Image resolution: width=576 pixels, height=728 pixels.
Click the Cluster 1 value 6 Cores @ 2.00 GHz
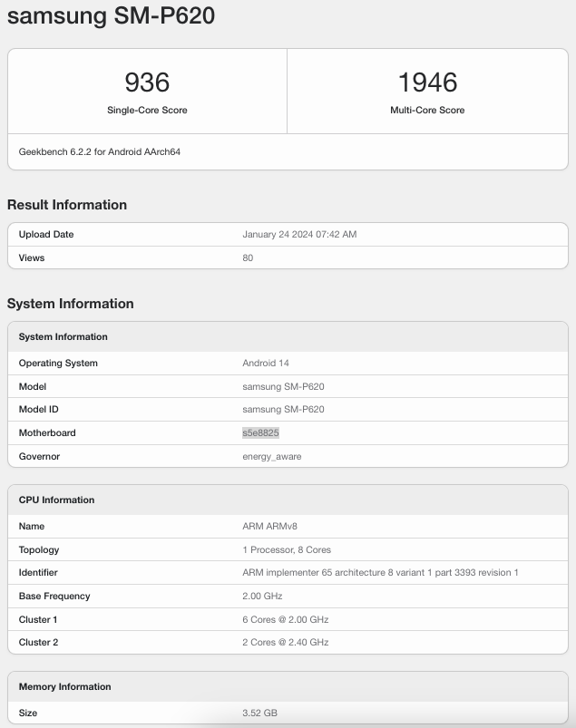point(285,619)
